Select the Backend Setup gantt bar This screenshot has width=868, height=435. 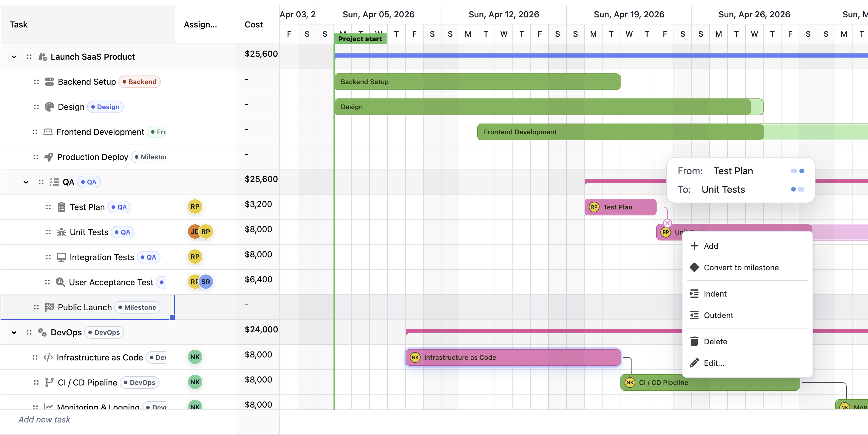tap(477, 82)
